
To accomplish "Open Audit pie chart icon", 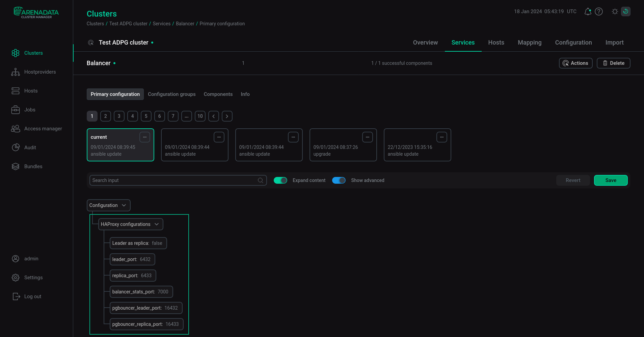I will click(x=16, y=148).
